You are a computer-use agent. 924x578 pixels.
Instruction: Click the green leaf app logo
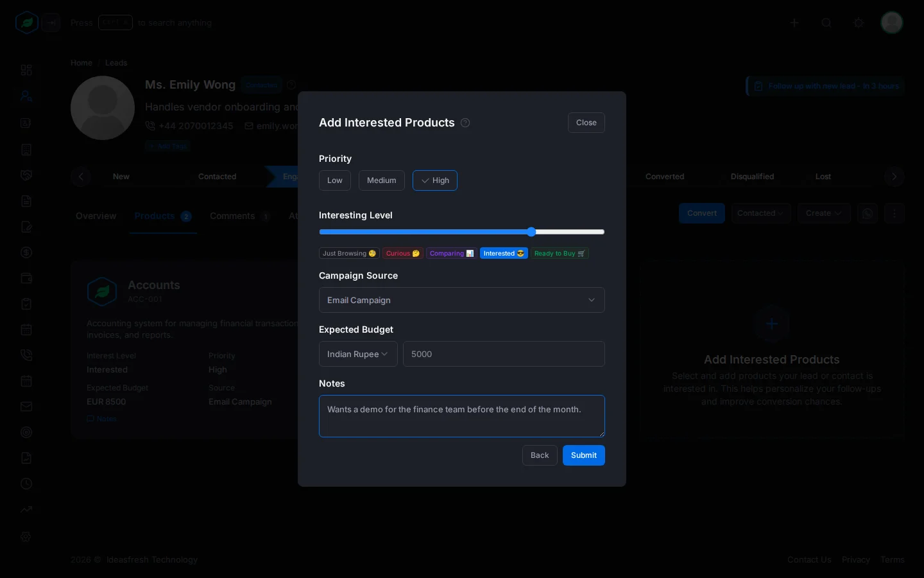pos(27,23)
